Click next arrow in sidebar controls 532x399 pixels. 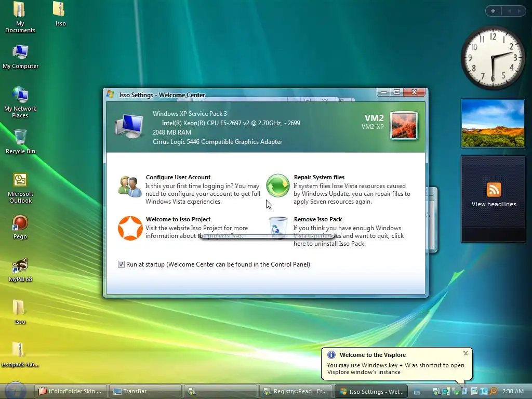tap(519, 11)
